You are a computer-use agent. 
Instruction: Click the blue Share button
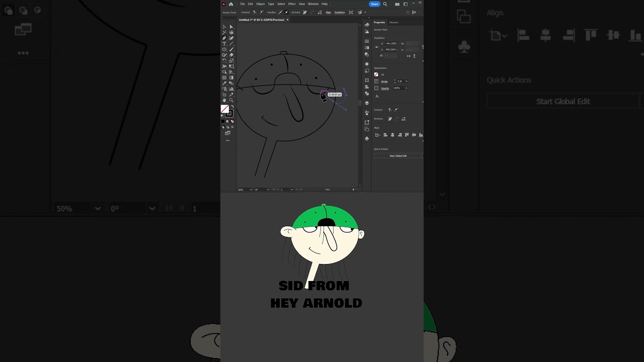(374, 4)
